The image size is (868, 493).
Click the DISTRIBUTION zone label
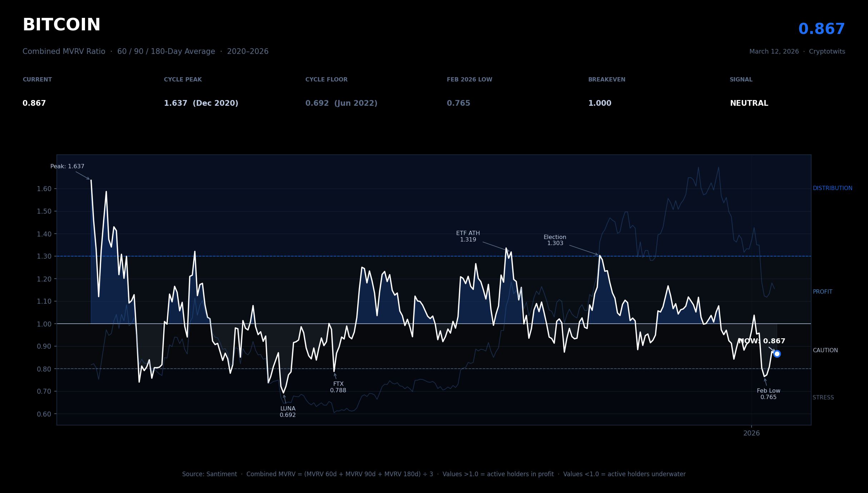click(832, 188)
